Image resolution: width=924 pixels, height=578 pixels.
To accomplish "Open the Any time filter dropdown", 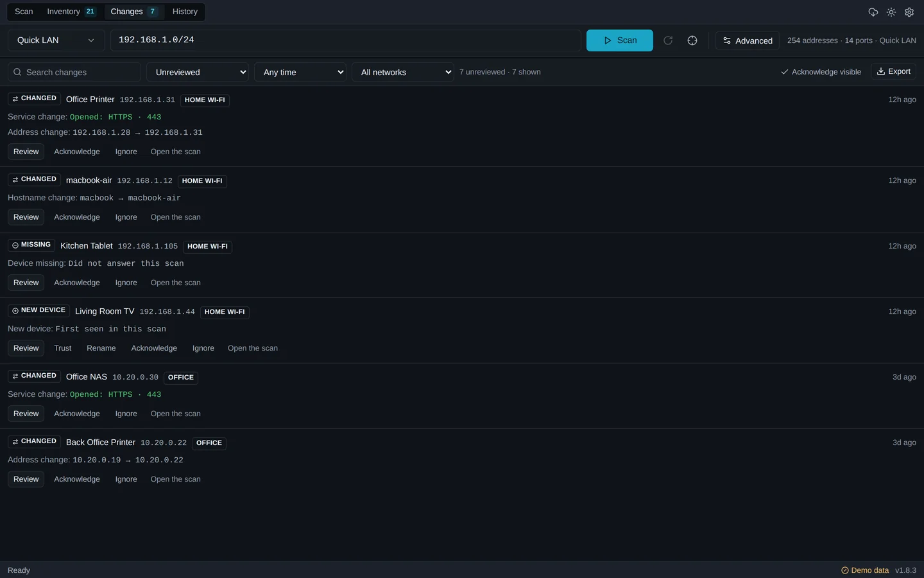I will [x=300, y=72].
